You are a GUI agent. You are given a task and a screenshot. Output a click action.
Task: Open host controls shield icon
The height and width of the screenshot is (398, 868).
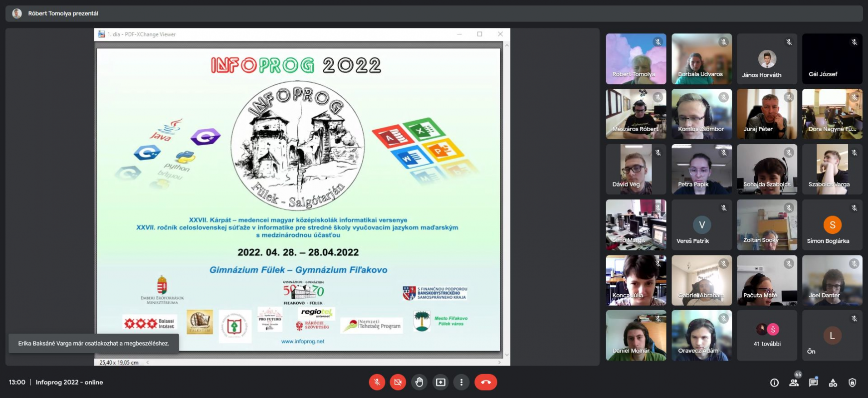[x=852, y=383]
